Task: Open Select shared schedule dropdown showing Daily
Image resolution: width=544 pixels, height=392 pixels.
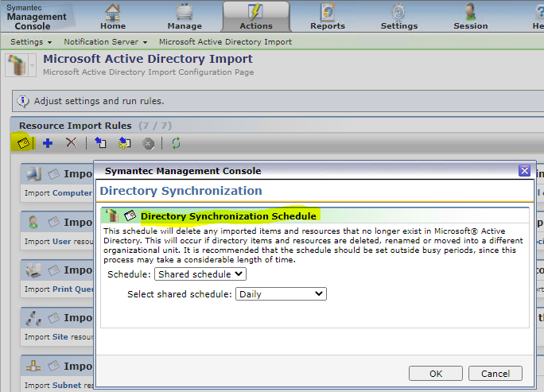Action: click(281, 294)
